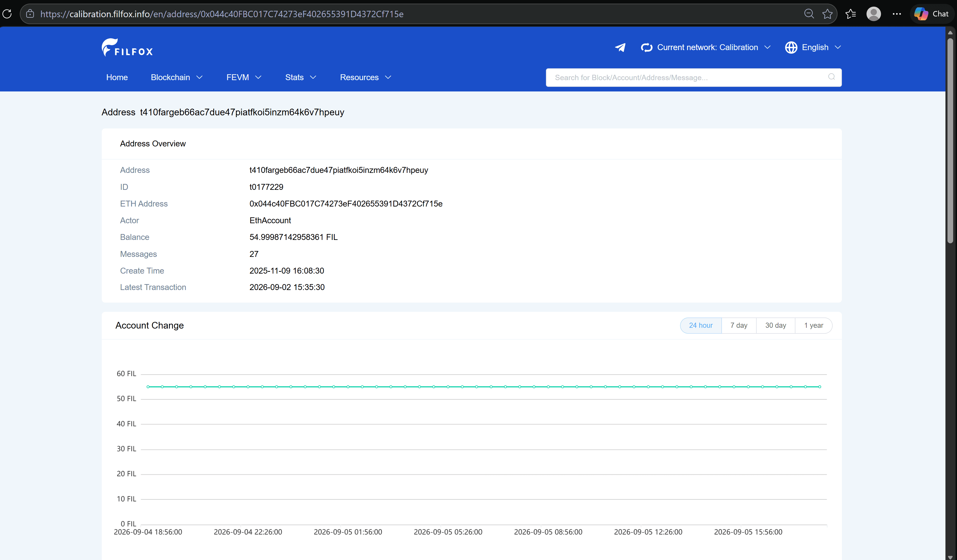The height and width of the screenshot is (560, 957).
Task: Click the browser zoom magnifier icon
Action: tap(809, 14)
